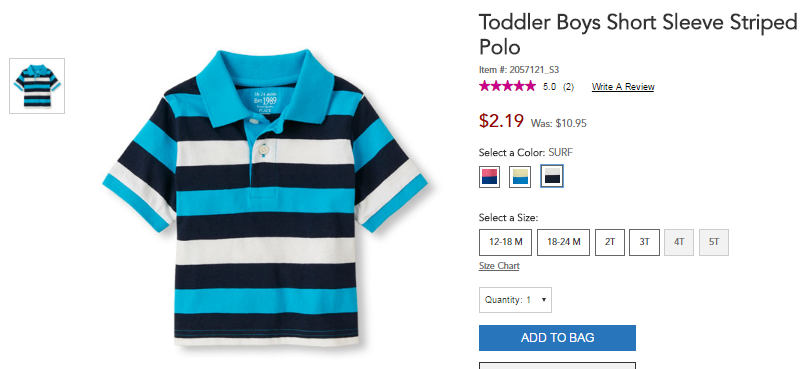This screenshot has height=369, width=805.
Task: Click the ADD TO BAG button
Action: [558, 338]
